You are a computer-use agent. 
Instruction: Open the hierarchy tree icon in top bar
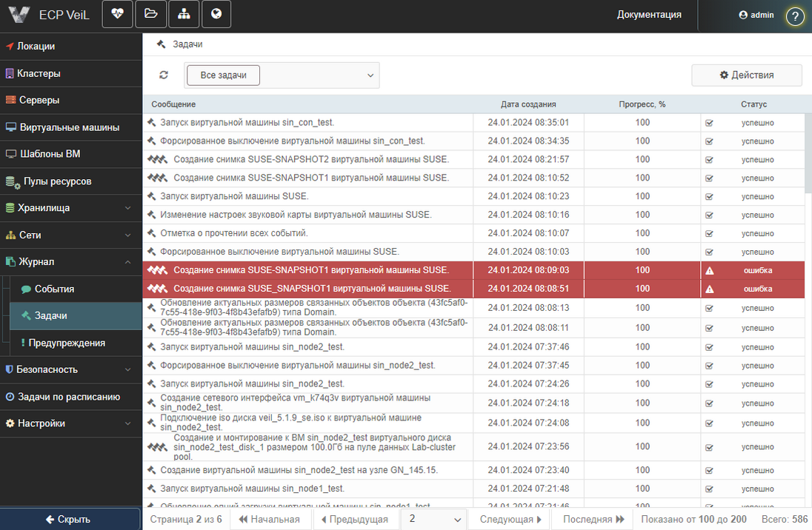[184, 14]
